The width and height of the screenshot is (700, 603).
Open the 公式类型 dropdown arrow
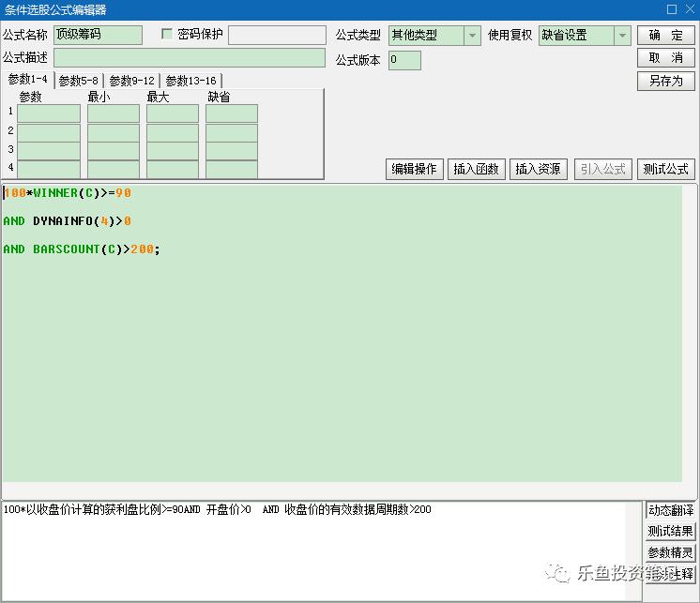coord(472,36)
